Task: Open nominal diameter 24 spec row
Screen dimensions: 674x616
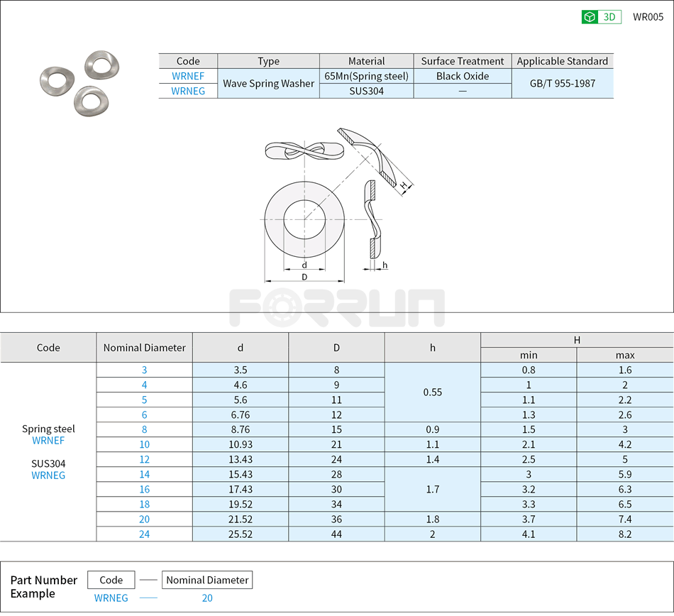Action: (144, 534)
